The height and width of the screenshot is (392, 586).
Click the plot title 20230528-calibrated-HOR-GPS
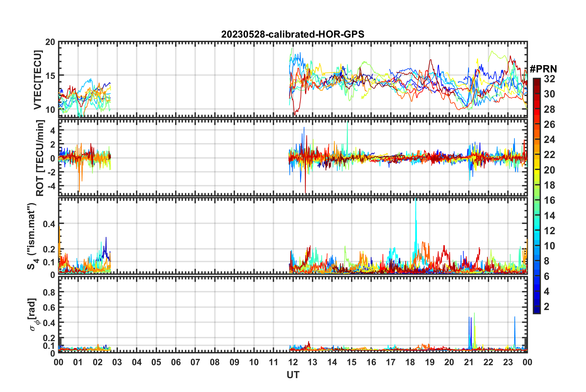click(x=293, y=34)
